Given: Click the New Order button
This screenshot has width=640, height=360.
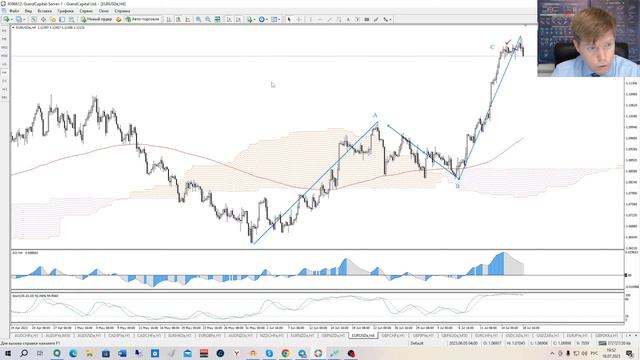Looking at the screenshot, I should [96, 19].
